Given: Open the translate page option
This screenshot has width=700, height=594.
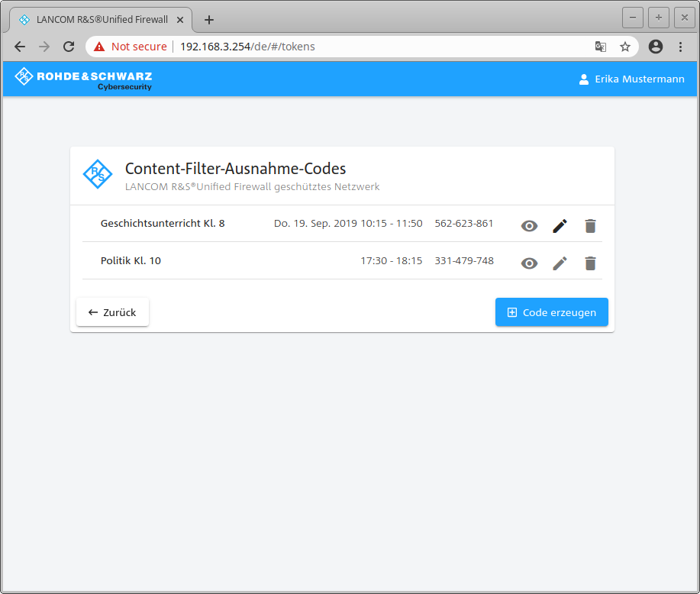Looking at the screenshot, I should pos(601,47).
